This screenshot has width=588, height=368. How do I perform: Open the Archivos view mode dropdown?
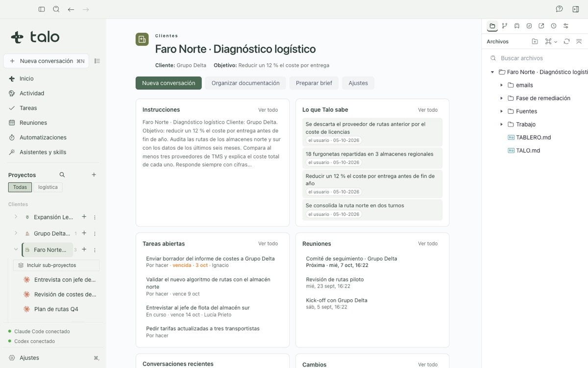pos(551,42)
